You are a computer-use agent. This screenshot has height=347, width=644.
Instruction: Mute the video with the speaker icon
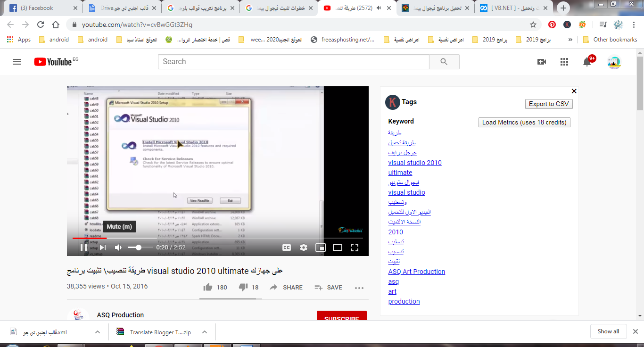point(119,248)
